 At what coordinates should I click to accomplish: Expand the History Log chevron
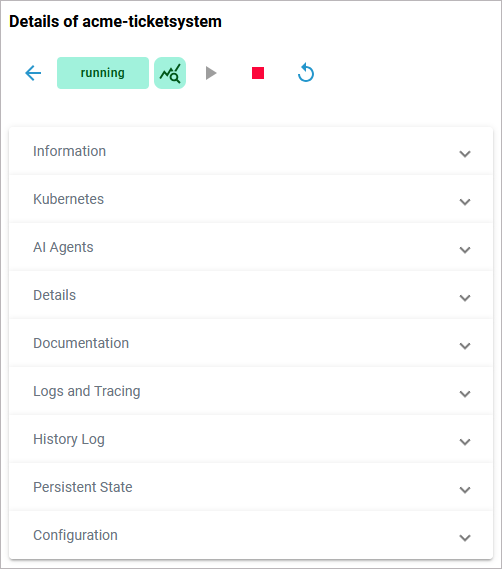pos(465,442)
